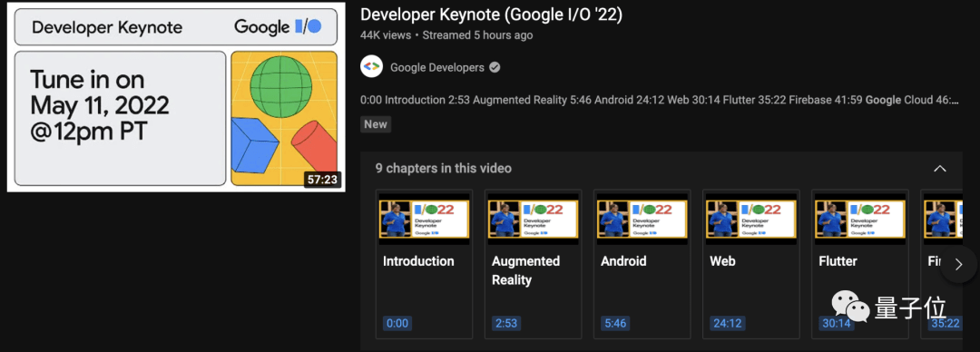Click the 9 chapters in this video heading
The image size is (980, 352).
443,168
